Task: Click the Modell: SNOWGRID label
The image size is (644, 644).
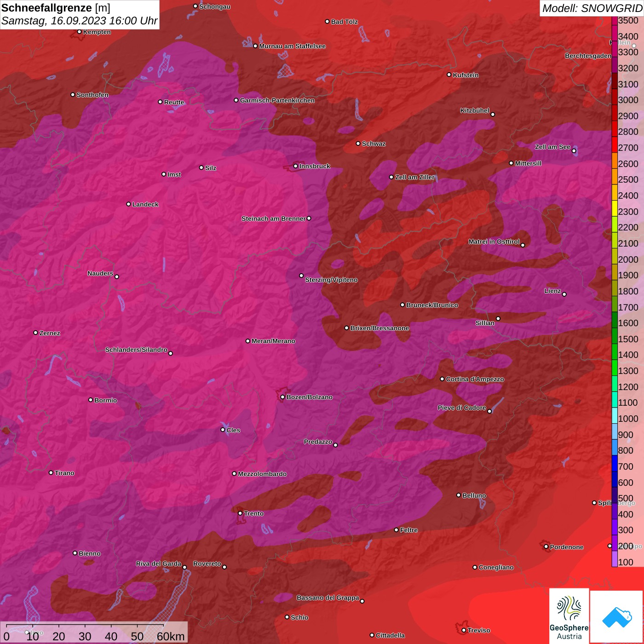Action: (592, 8)
